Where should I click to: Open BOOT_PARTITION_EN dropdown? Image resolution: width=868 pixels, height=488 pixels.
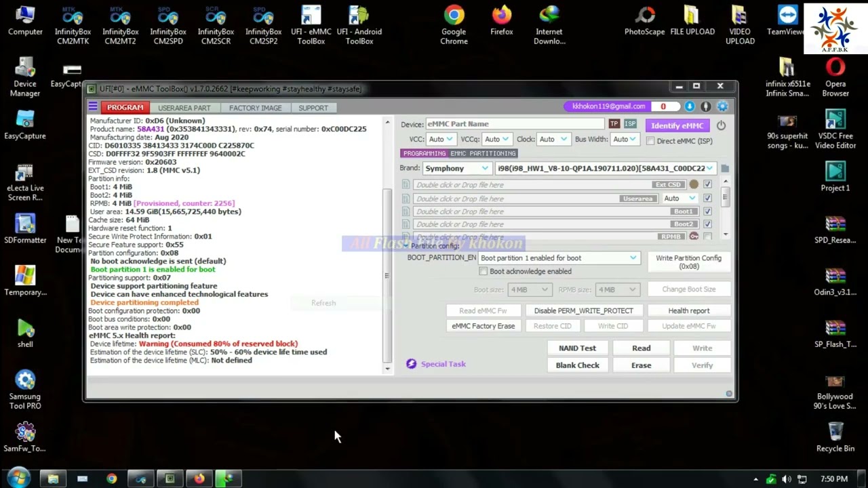[x=559, y=258]
